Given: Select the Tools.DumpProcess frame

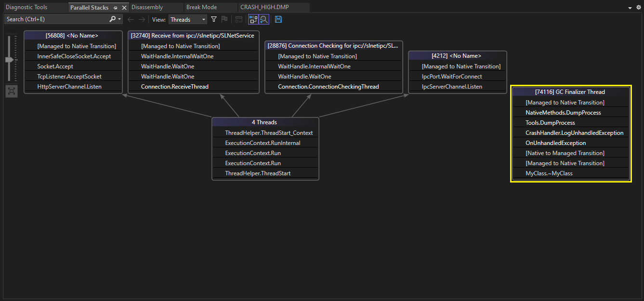Looking at the screenshot, I should click(571, 123).
